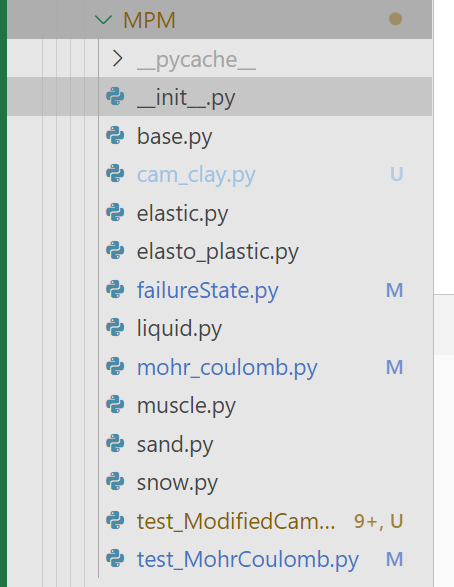Viewport: 454px width, 587px height.
Task: Click the U status badge of cam_clay.py
Action: tap(396, 174)
